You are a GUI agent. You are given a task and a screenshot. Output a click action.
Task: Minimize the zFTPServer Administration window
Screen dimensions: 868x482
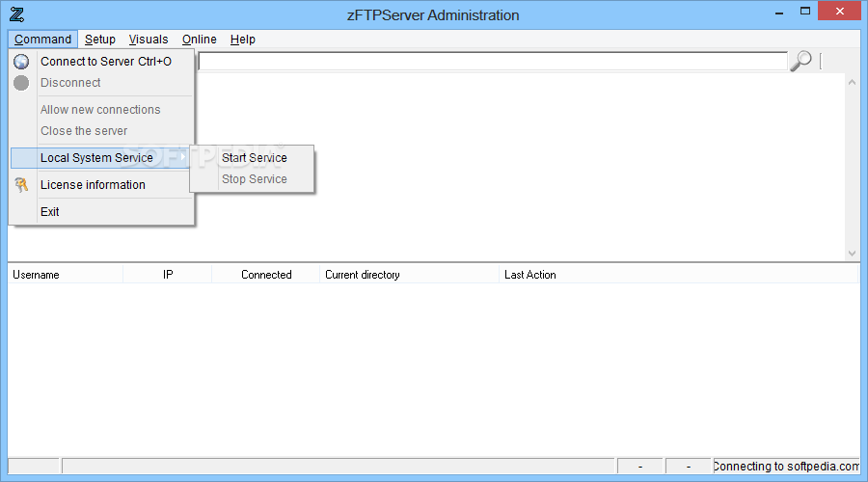coord(779,13)
